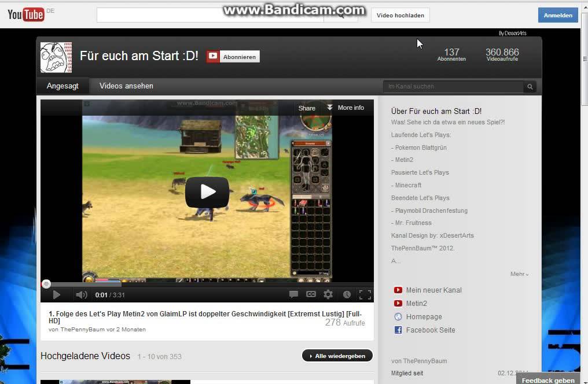
Task: Open the Facebook Seite link
Action: pos(431,330)
